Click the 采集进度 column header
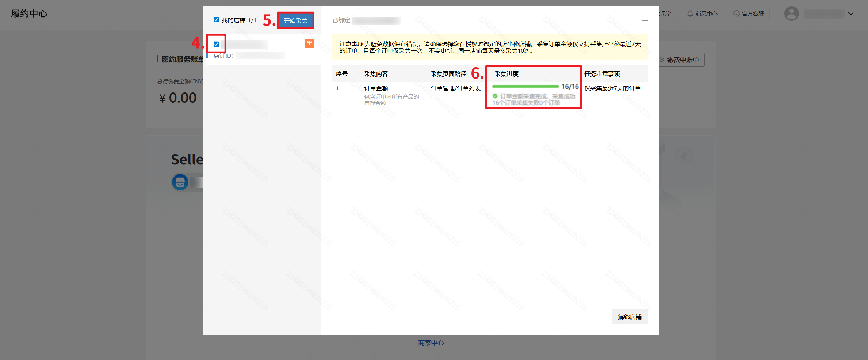The height and width of the screenshot is (360, 868). 506,74
